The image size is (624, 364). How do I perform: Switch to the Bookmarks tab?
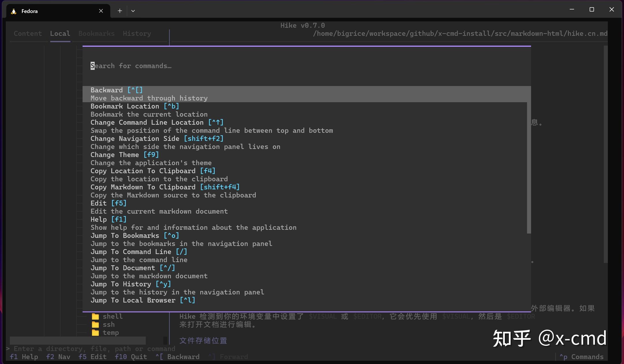point(96,33)
